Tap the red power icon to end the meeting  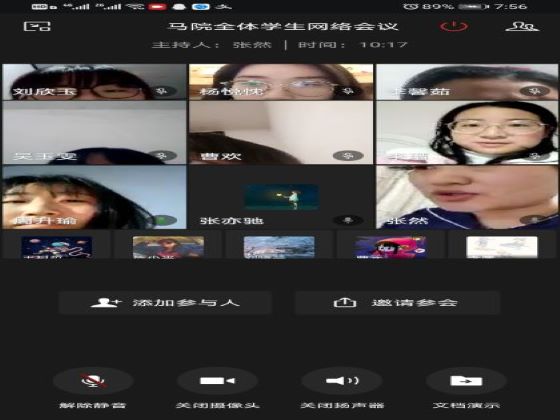[454, 27]
